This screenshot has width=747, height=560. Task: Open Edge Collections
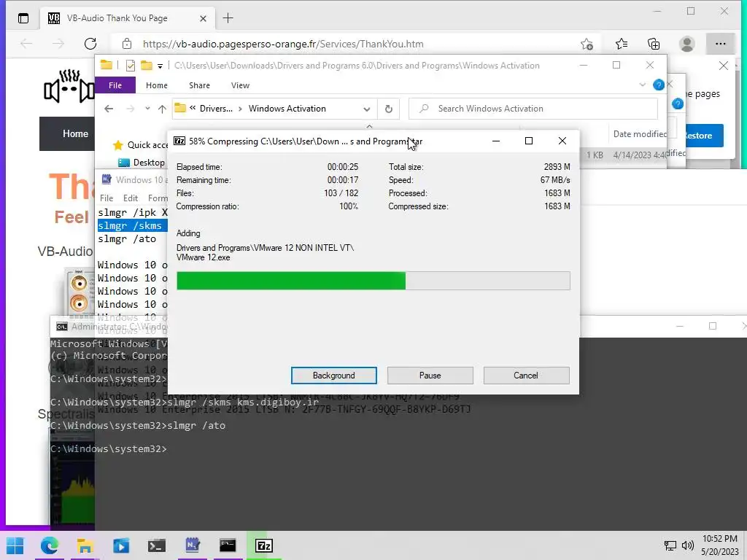654,44
